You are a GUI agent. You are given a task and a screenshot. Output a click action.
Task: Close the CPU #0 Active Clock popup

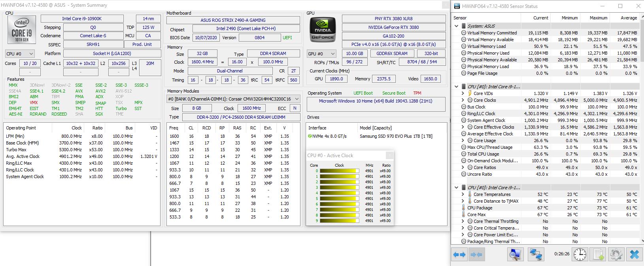click(389, 156)
